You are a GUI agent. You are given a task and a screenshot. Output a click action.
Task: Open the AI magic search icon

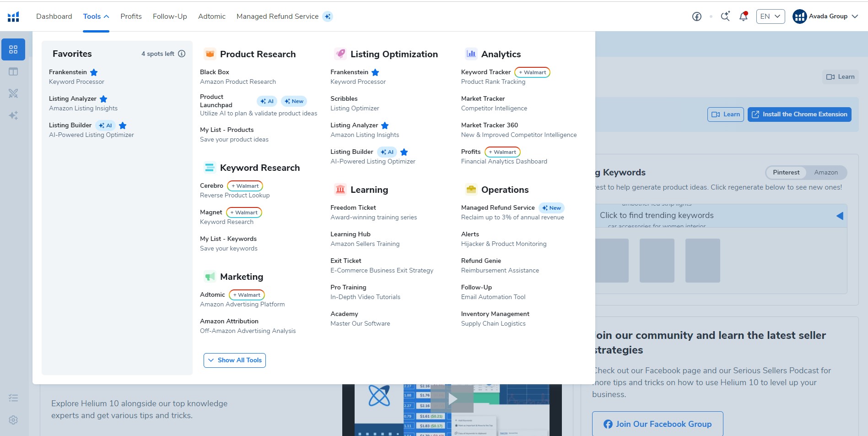click(x=725, y=16)
